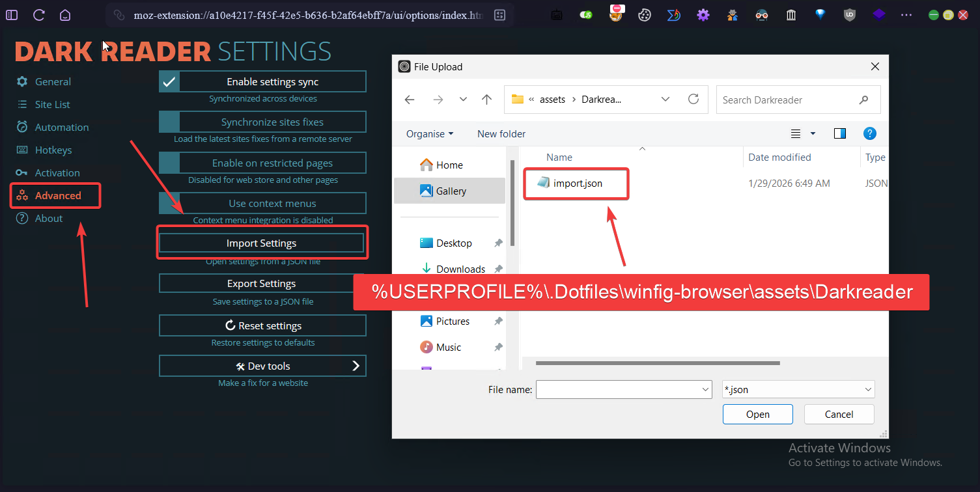Click the Export Settings button
The height and width of the screenshot is (492, 980).
click(262, 284)
